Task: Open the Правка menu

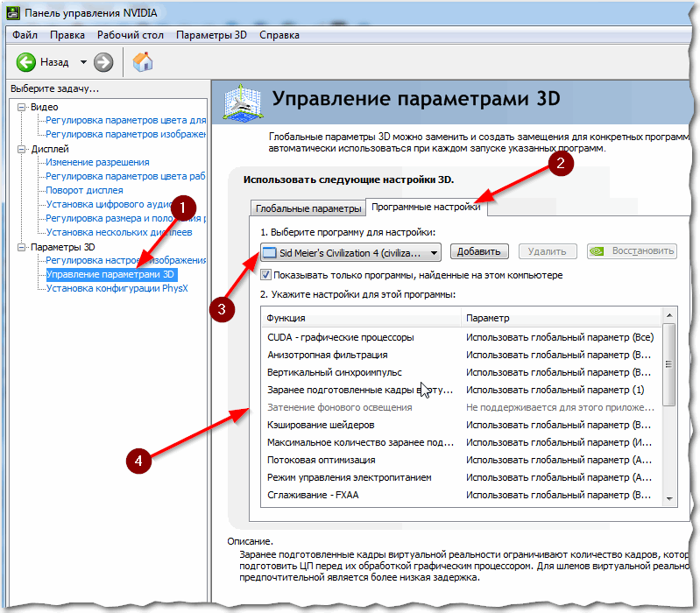Action: click(x=67, y=35)
